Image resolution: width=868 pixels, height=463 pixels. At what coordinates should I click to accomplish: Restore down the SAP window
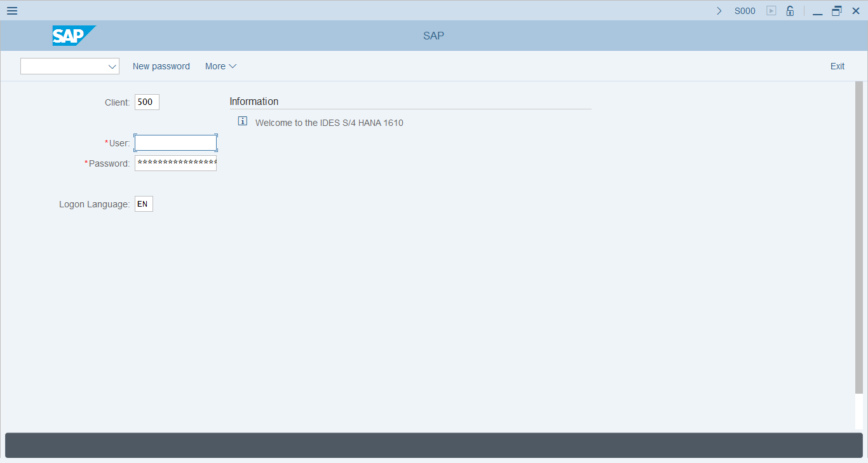[837, 11]
